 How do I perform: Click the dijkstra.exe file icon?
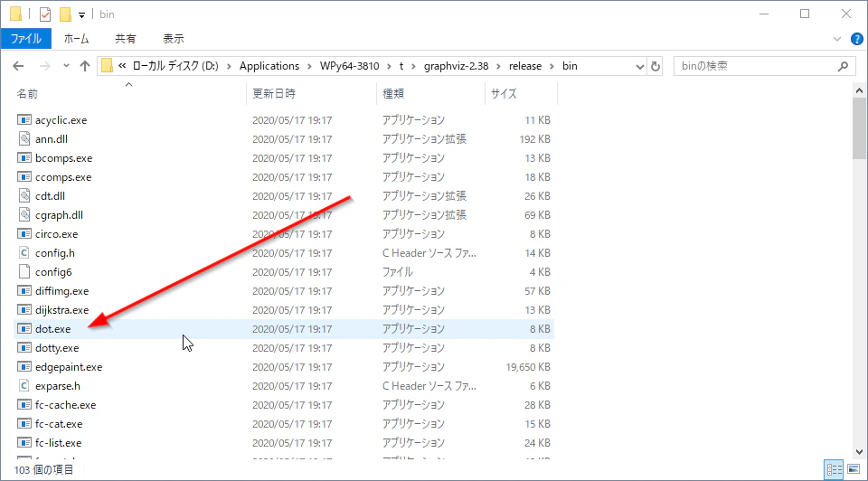point(24,310)
